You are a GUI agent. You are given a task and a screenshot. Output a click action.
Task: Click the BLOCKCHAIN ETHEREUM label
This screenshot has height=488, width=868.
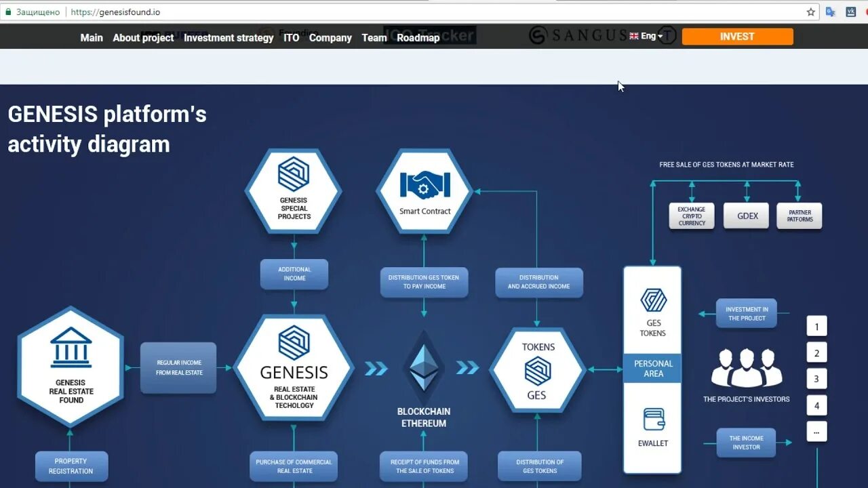[x=424, y=418]
